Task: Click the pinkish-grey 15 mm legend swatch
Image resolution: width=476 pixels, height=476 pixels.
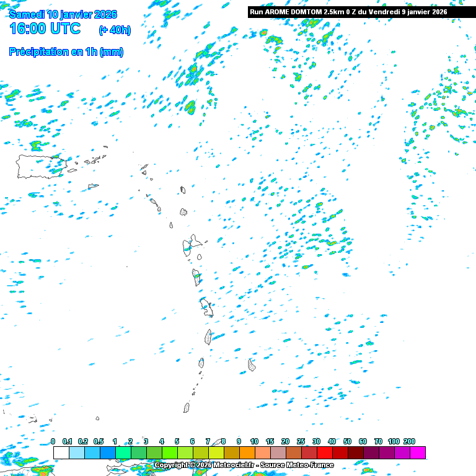Action: tap(278, 452)
